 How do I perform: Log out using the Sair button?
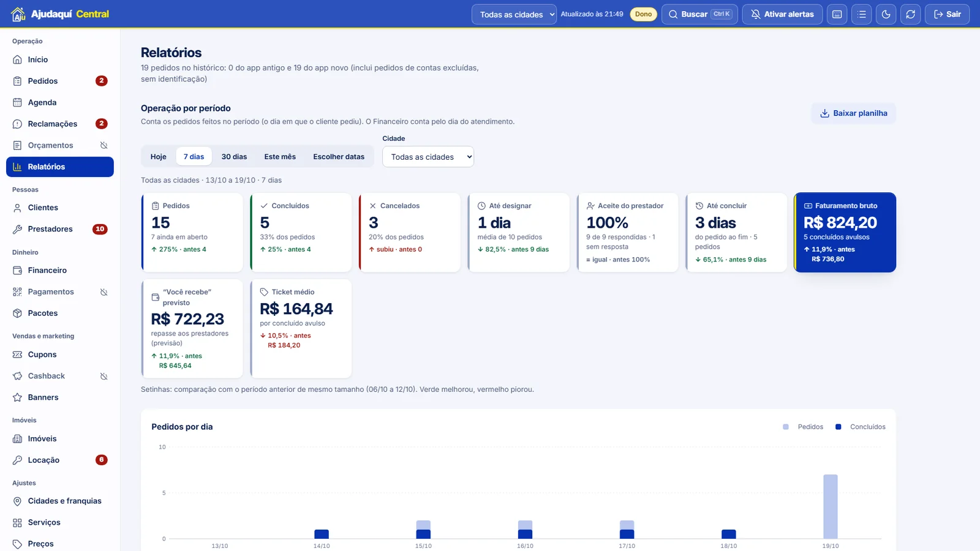[947, 14]
